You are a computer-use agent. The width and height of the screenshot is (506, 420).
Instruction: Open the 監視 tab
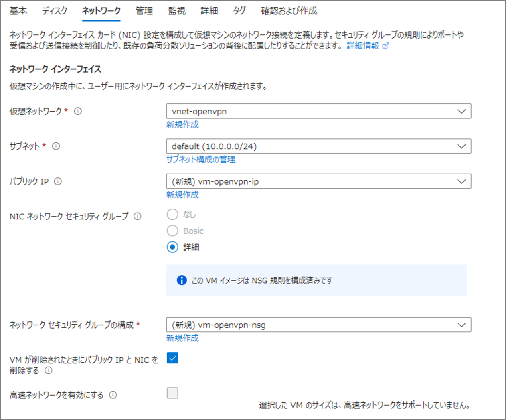pos(177,11)
